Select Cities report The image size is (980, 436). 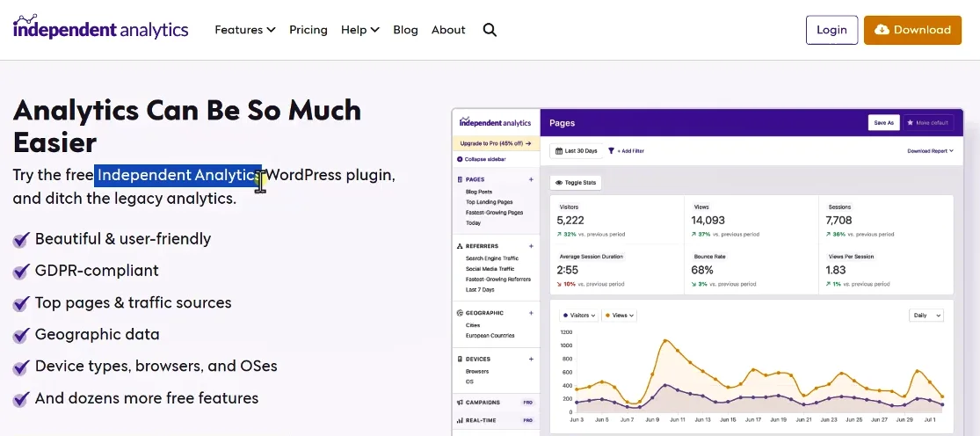[x=473, y=325]
